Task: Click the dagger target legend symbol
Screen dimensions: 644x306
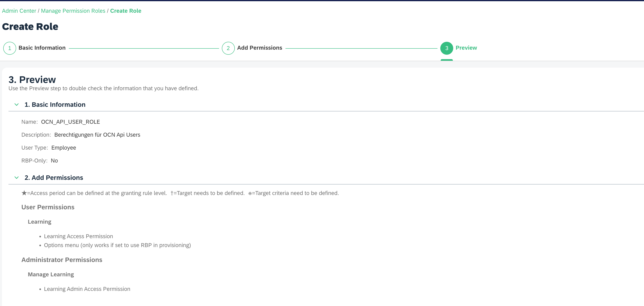Action: click(172, 193)
